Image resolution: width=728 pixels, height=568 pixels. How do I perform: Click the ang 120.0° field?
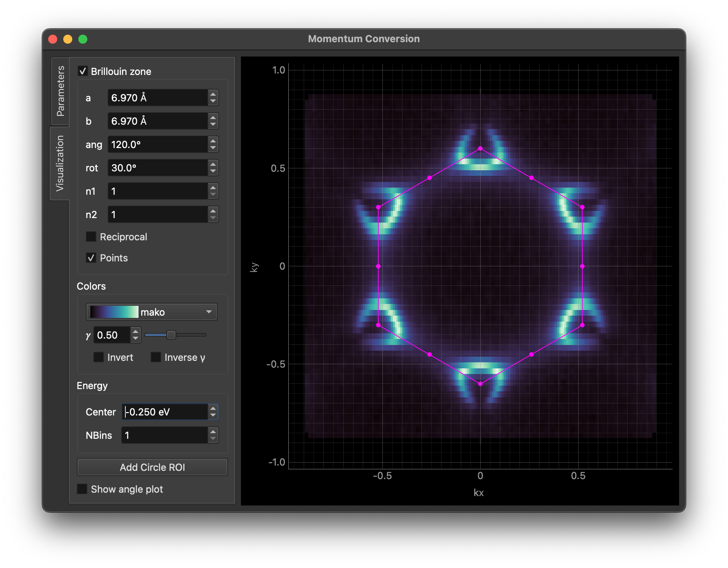point(158,145)
